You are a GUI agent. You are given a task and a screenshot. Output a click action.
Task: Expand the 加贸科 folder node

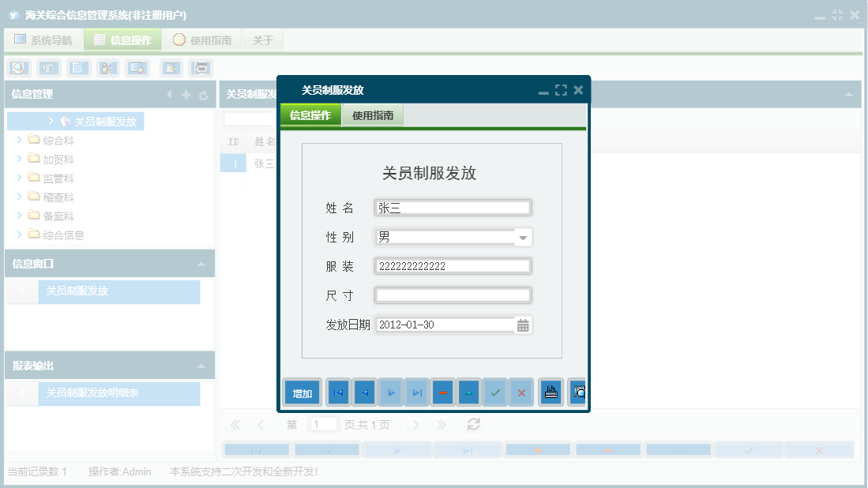coord(21,159)
